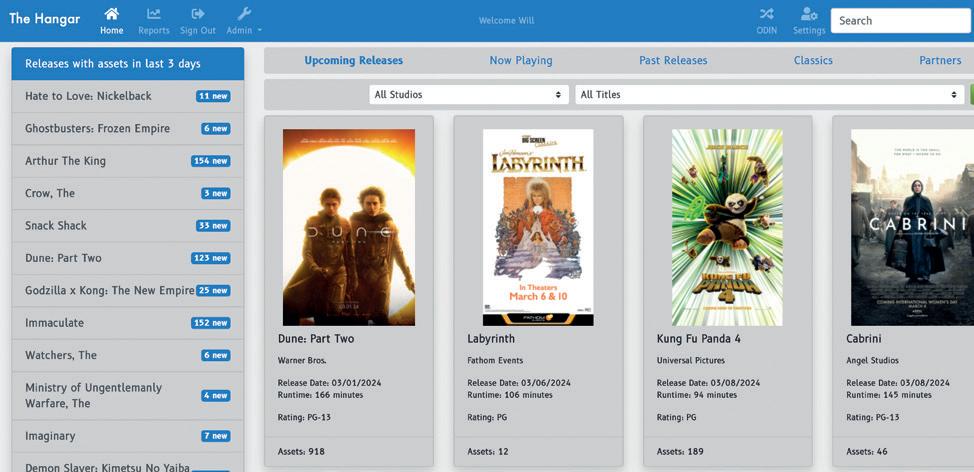Click Warner Bros. studio text

(302, 360)
